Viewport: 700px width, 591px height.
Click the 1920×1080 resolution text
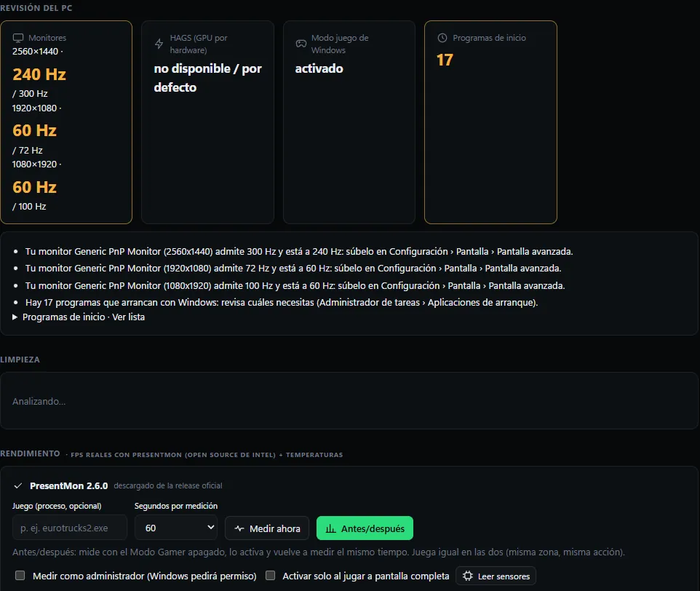click(34, 108)
